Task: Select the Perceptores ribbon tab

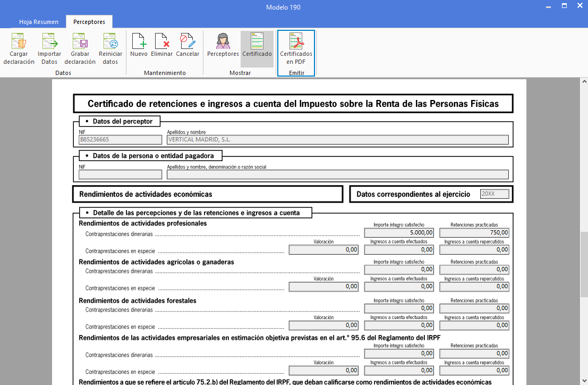Action: [x=89, y=22]
